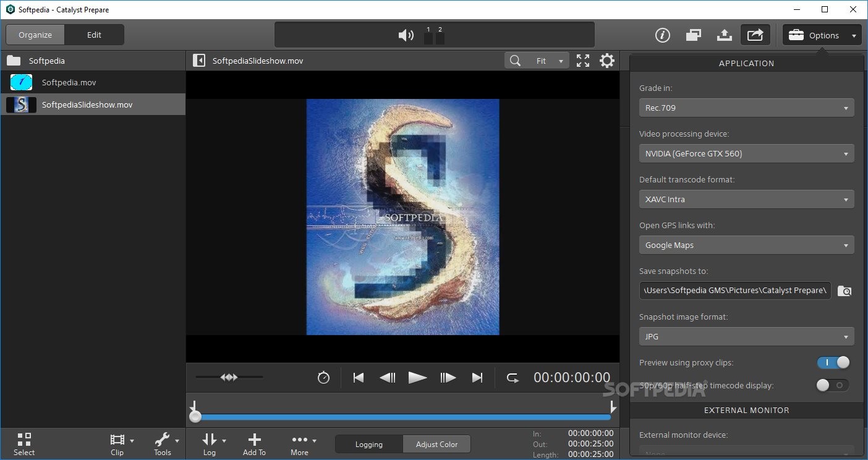Open the Fit zoom level dropdown
This screenshot has width=868, height=460.
547,61
